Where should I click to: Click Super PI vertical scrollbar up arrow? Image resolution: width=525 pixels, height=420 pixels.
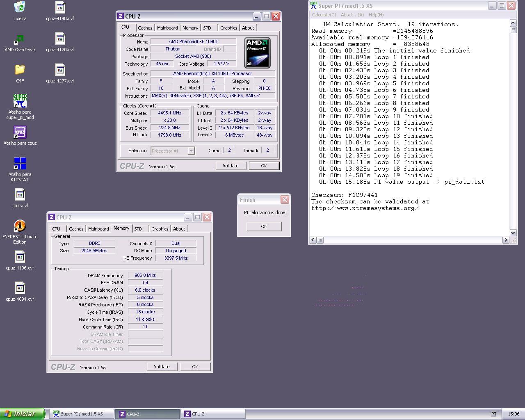[513, 23]
